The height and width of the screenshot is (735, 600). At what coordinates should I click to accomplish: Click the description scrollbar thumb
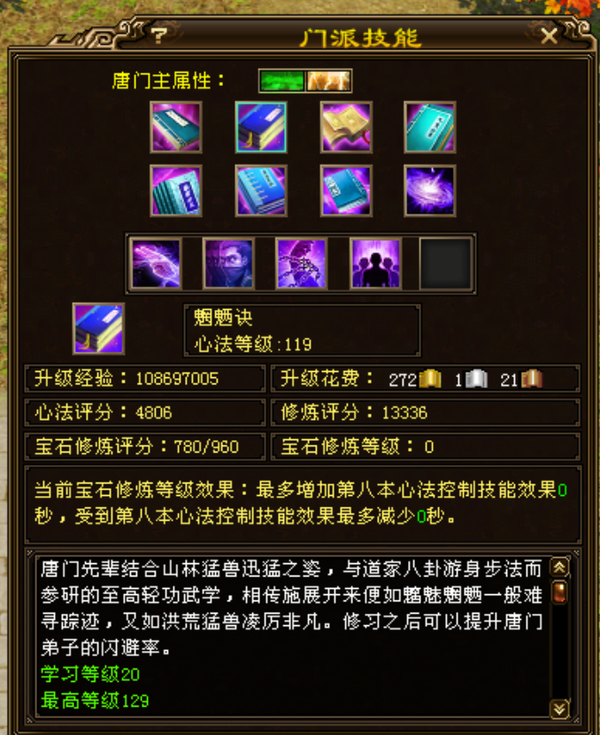coord(559,592)
